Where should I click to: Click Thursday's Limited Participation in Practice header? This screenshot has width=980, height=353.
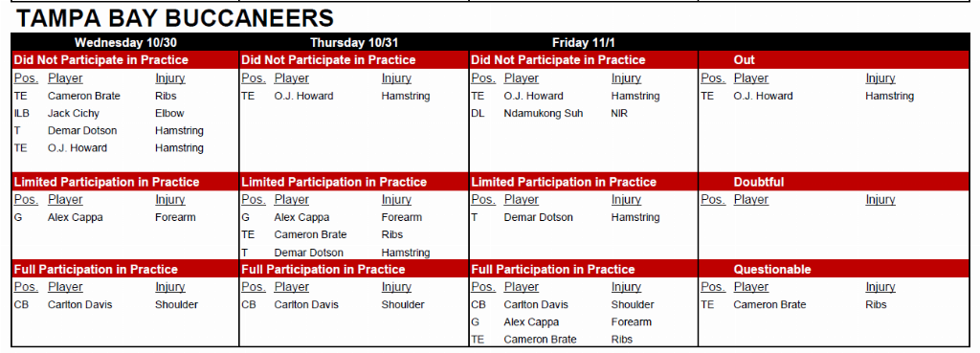click(334, 182)
